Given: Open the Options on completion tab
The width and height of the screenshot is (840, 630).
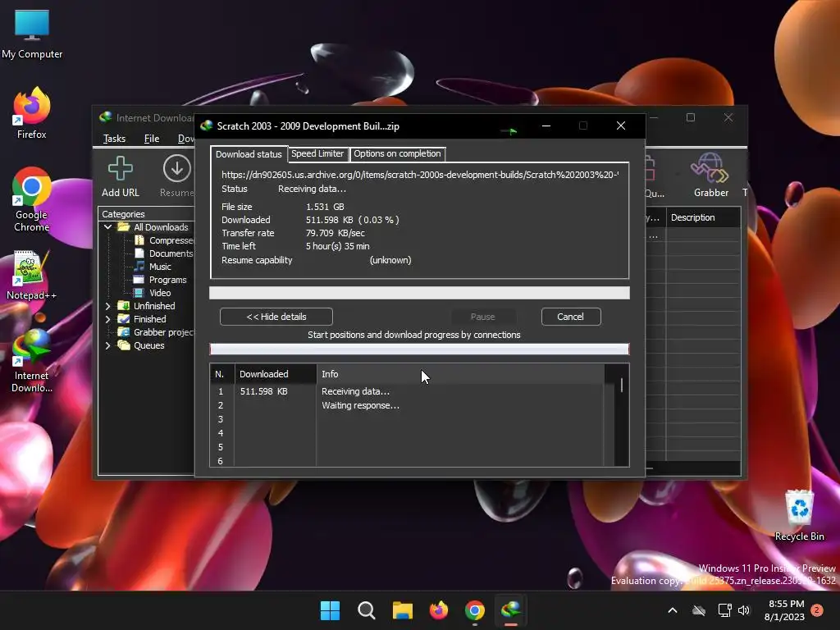Looking at the screenshot, I should coord(397,153).
